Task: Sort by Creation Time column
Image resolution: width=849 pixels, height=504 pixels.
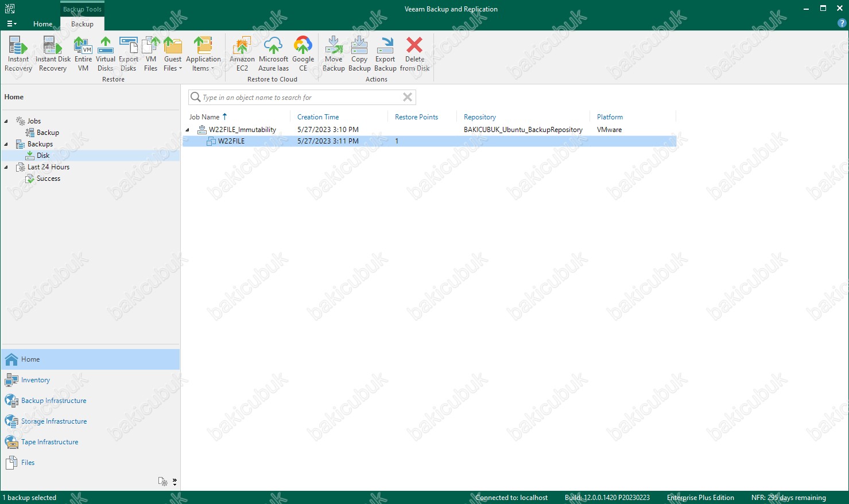Action: (x=318, y=117)
